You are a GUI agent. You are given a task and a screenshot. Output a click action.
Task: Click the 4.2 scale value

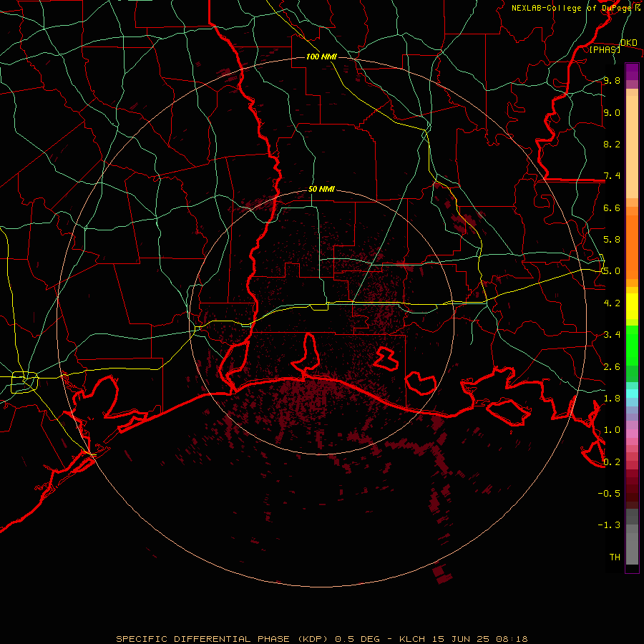tap(612, 303)
